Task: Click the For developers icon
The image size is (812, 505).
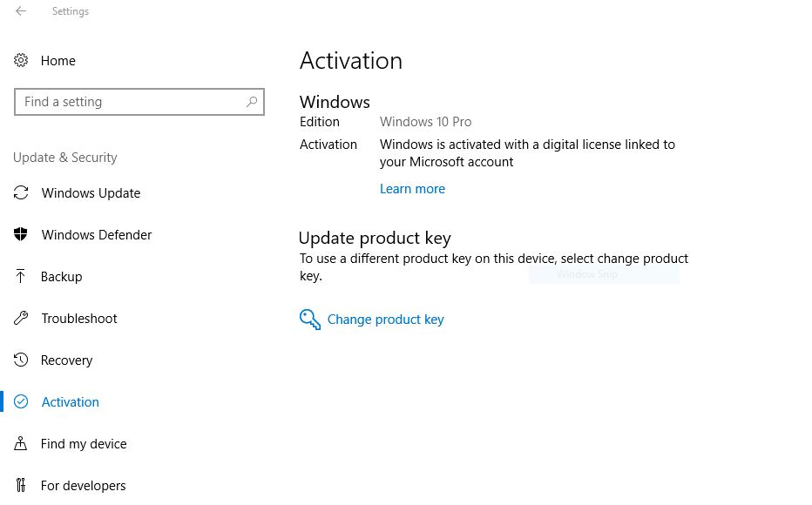Action: [x=21, y=486]
